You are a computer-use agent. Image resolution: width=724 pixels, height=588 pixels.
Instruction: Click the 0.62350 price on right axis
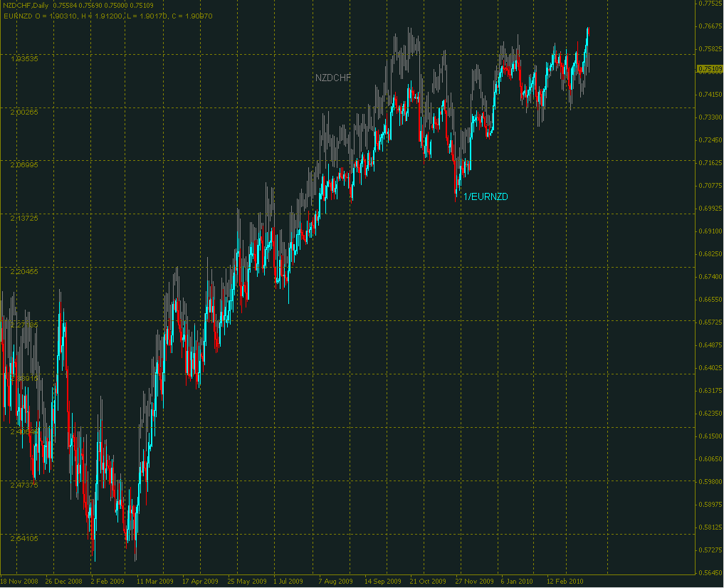click(x=710, y=413)
